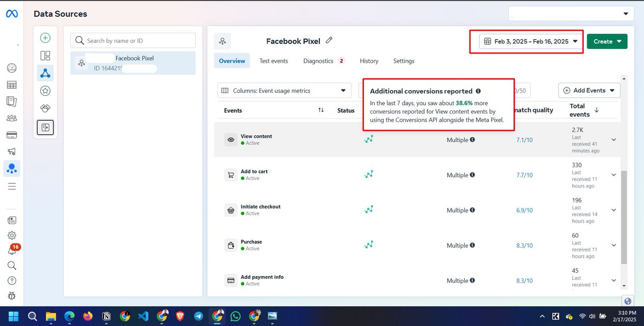Viewport: 644px width, 326px height.
Task: Click the trend chart icon in Purchase row
Action: coord(369,244)
